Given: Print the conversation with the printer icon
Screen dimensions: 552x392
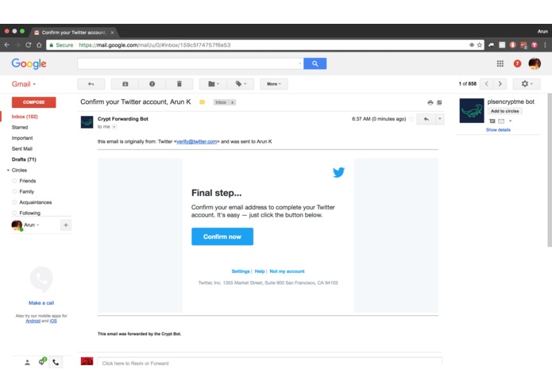Looking at the screenshot, I should tap(430, 102).
